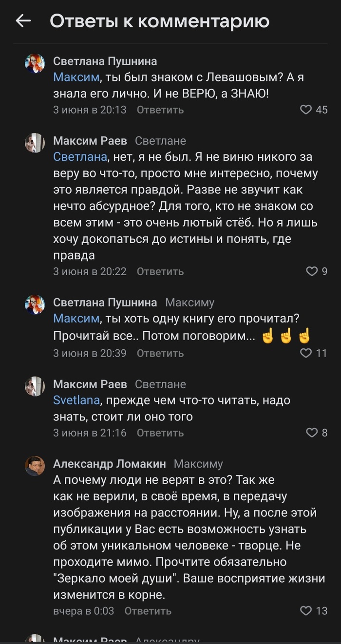Reply to the 20:13 comment

coord(160,110)
